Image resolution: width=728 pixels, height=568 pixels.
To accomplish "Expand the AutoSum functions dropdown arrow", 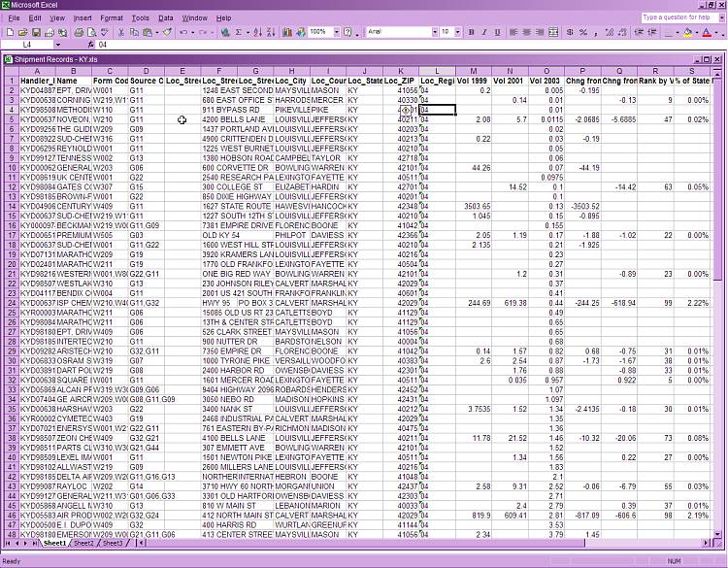I will [248, 32].
